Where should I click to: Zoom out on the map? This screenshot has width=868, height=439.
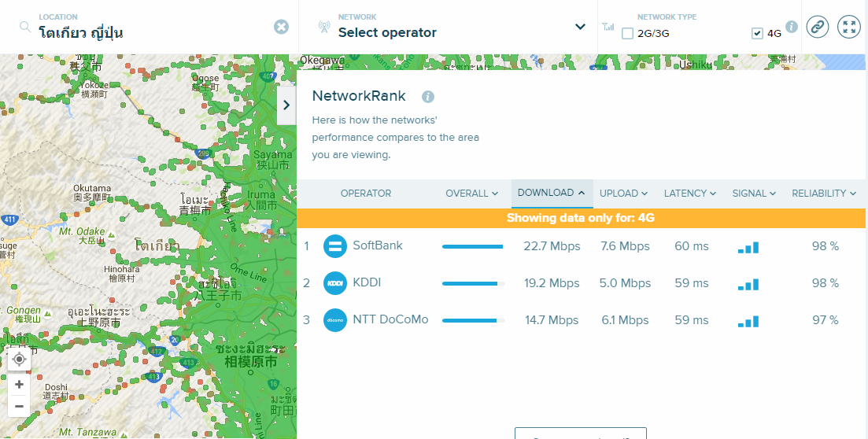(x=20, y=406)
